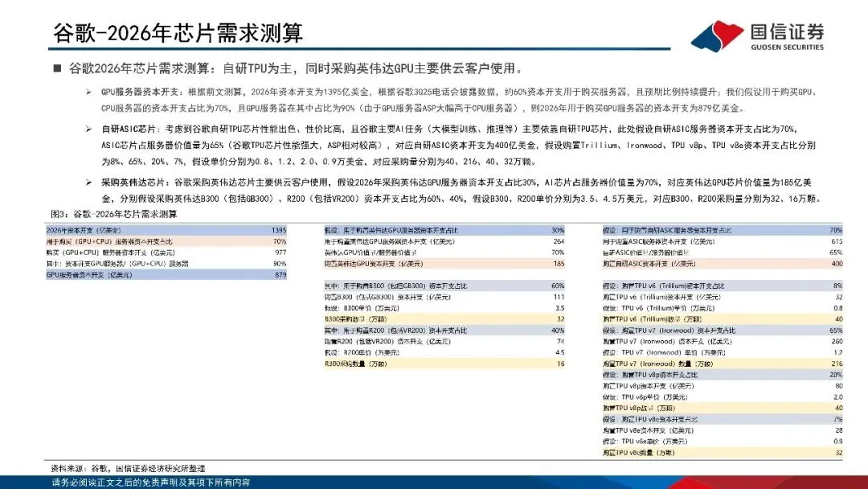
Task: Click the source note 资料来源：谷歌，国信证券经济研究所整理
Action: coord(128,469)
